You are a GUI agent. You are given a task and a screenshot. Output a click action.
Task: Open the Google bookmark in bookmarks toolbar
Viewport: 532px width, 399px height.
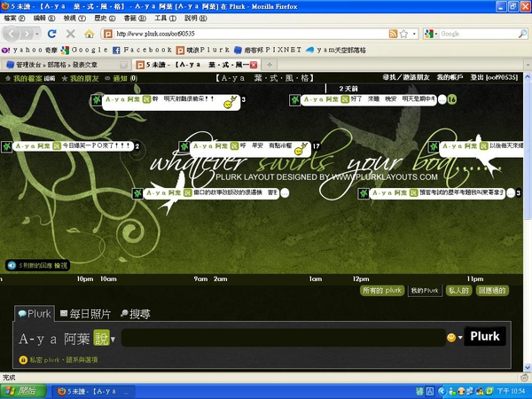[84, 51]
